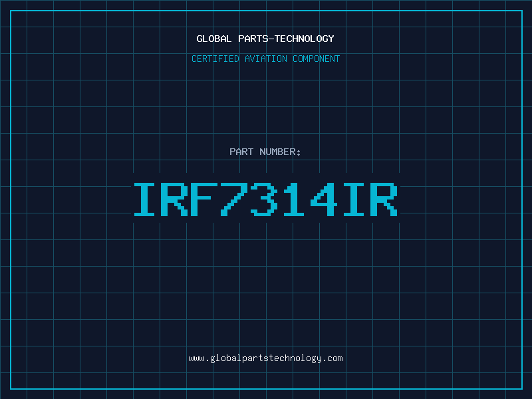
Task: Click the GLOBAL PARTS-TECHNOLOGY heading
Action: (x=265, y=39)
